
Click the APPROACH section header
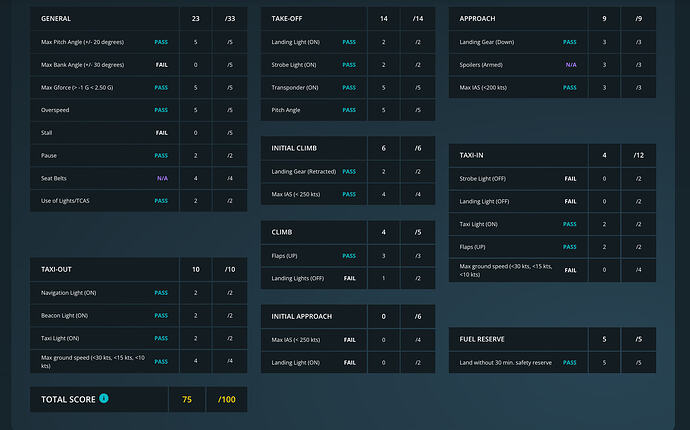tap(477, 18)
